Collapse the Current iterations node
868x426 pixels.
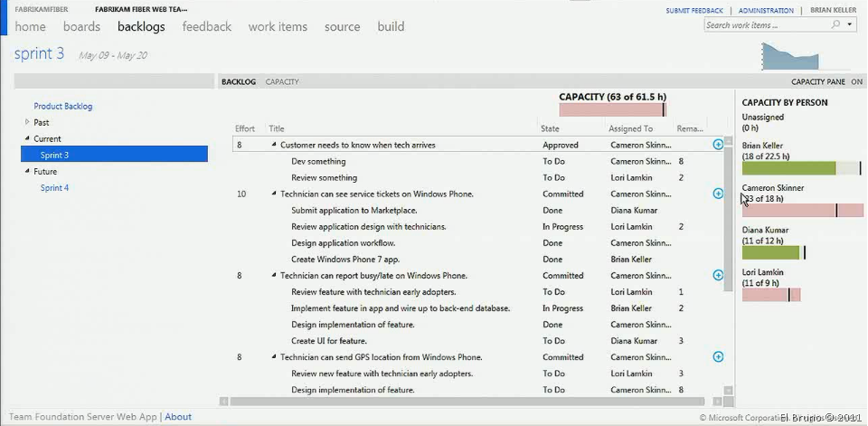tap(27, 138)
